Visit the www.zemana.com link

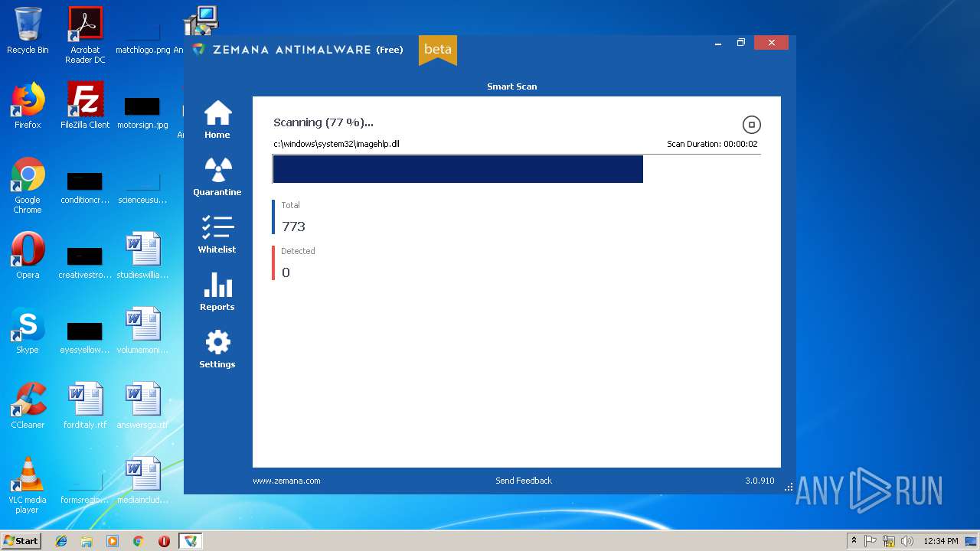[286, 481]
